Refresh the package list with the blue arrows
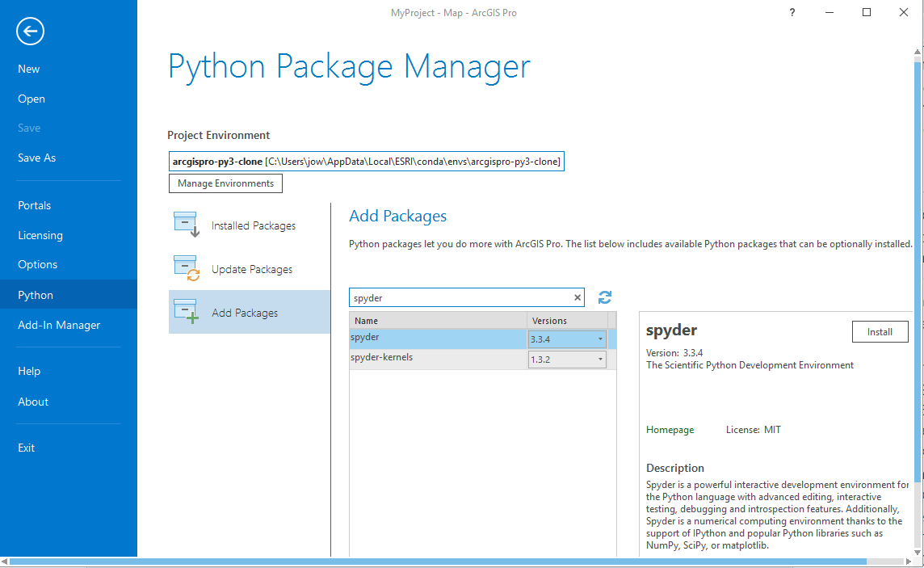This screenshot has height=568, width=924. coord(605,298)
